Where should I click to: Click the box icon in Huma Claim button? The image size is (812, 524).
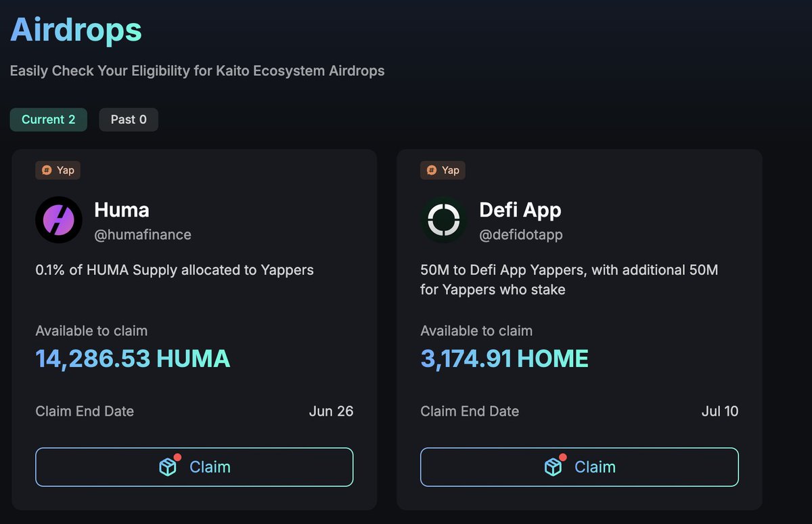pos(168,467)
